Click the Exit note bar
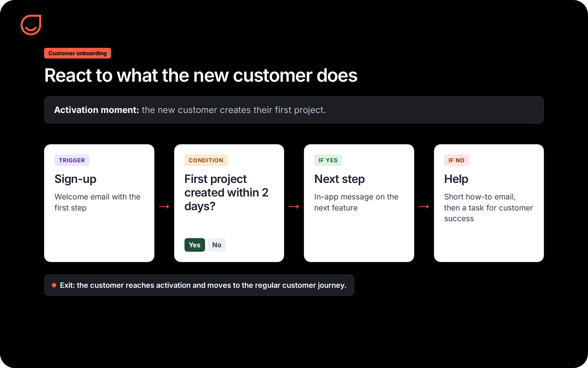The image size is (588, 368). click(x=199, y=285)
